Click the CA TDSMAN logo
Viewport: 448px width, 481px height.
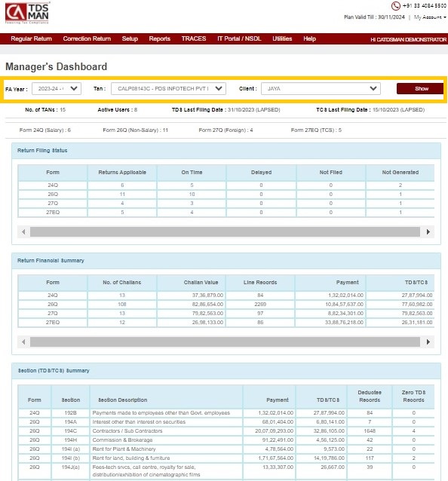[27, 13]
